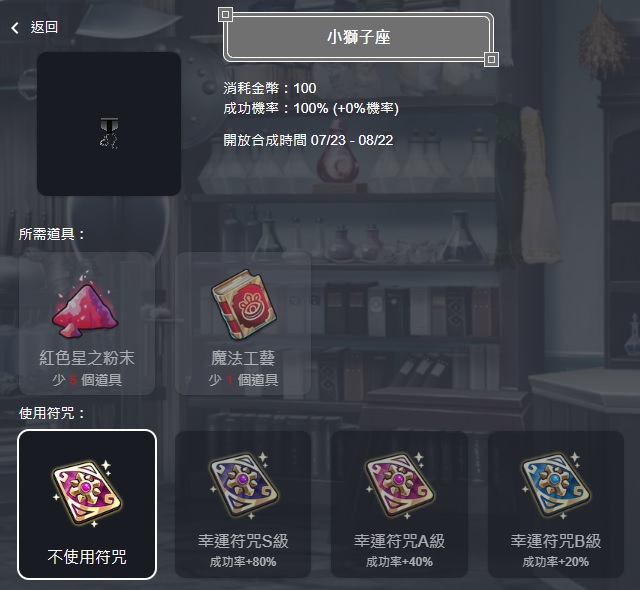The width and height of the screenshot is (640, 590).
Task: Click the 小獅子座 title banner
Action: click(358, 38)
